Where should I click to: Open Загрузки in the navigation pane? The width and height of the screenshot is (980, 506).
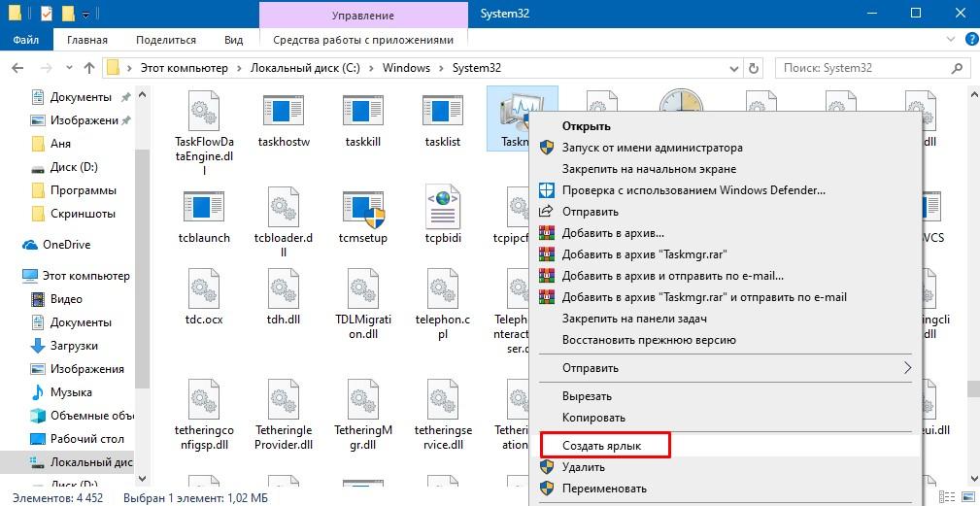[74, 346]
